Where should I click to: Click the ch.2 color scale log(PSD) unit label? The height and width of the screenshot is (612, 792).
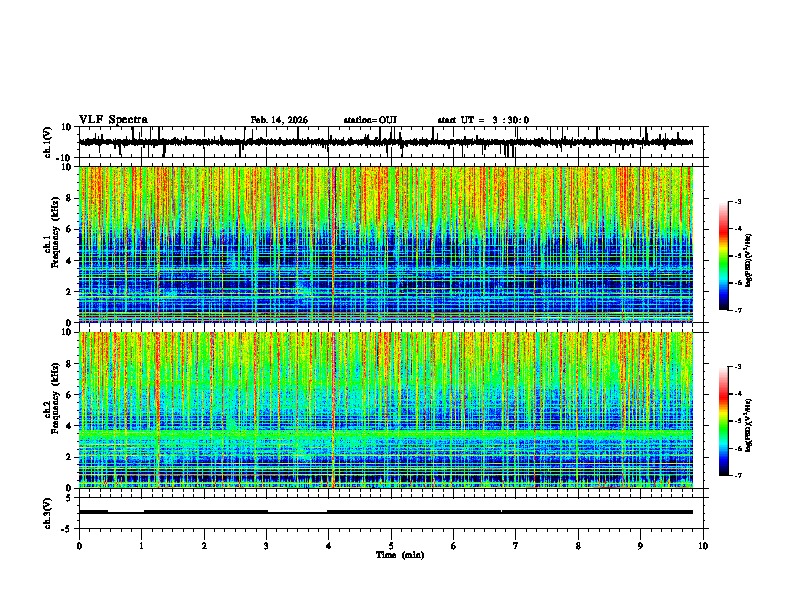pos(748,426)
